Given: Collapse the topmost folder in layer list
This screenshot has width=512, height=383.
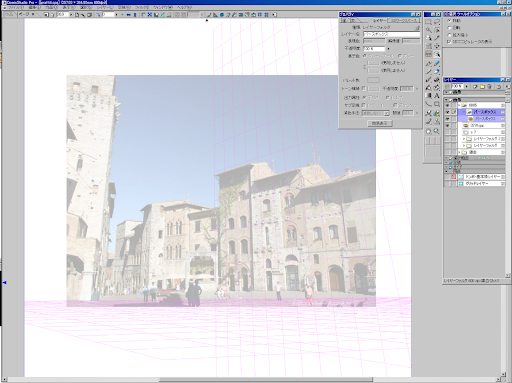Looking at the screenshot, I should coord(459,105).
